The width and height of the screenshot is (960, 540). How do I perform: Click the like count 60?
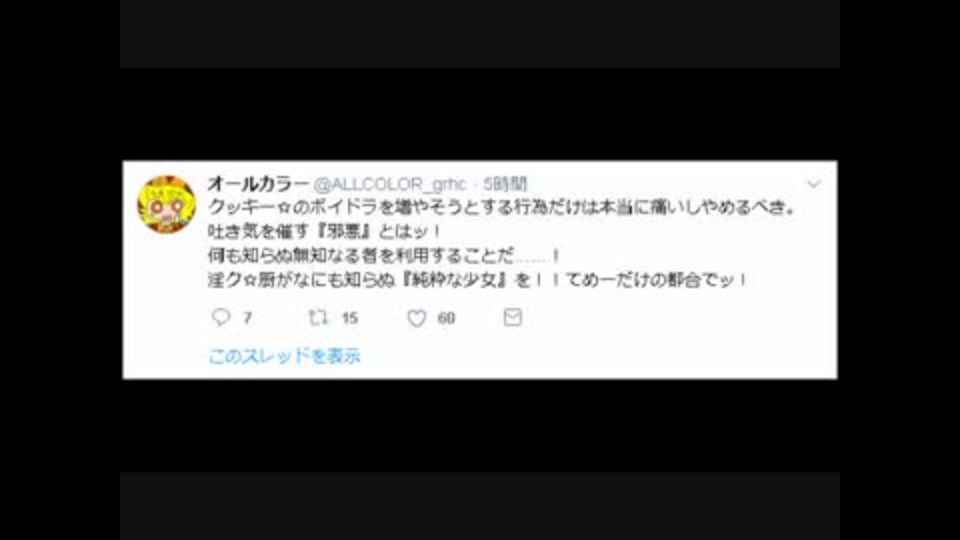(446, 318)
